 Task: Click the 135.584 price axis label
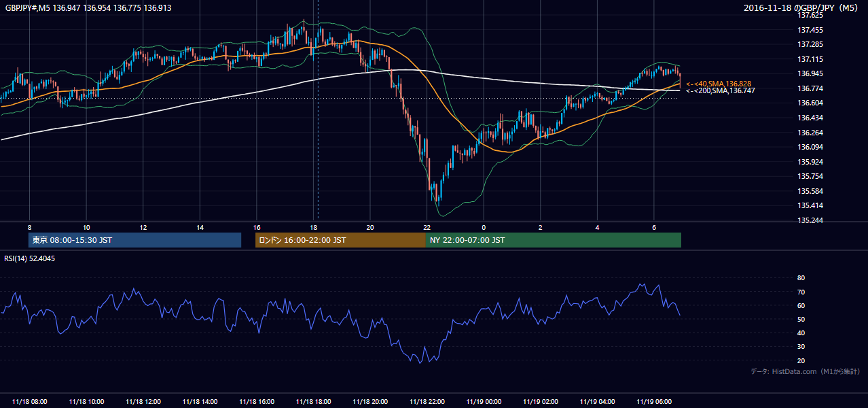point(811,191)
